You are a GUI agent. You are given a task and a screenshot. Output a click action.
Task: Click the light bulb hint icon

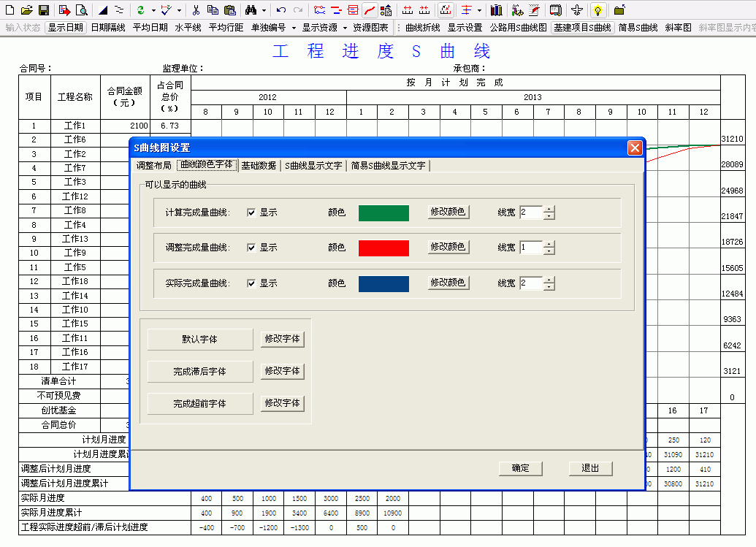click(597, 9)
